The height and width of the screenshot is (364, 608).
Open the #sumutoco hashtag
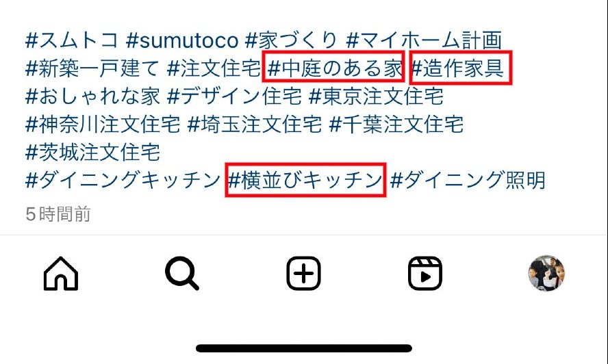[x=182, y=40]
